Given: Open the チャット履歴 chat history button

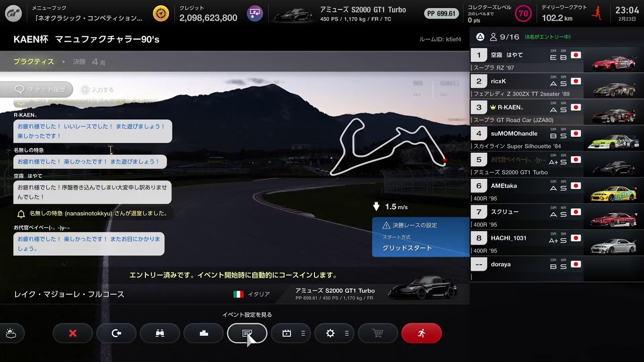Looking at the screenshot, I should click(x=37, y=89).
